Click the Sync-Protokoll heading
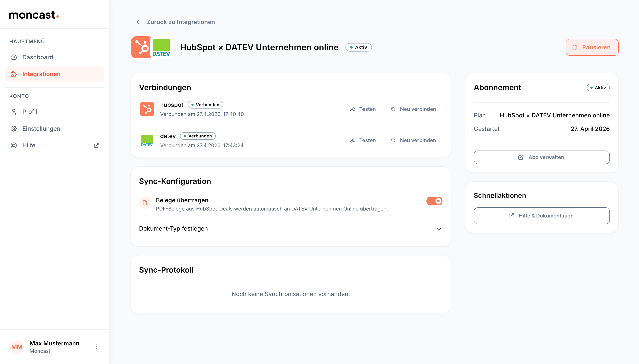 coord(166,270)
